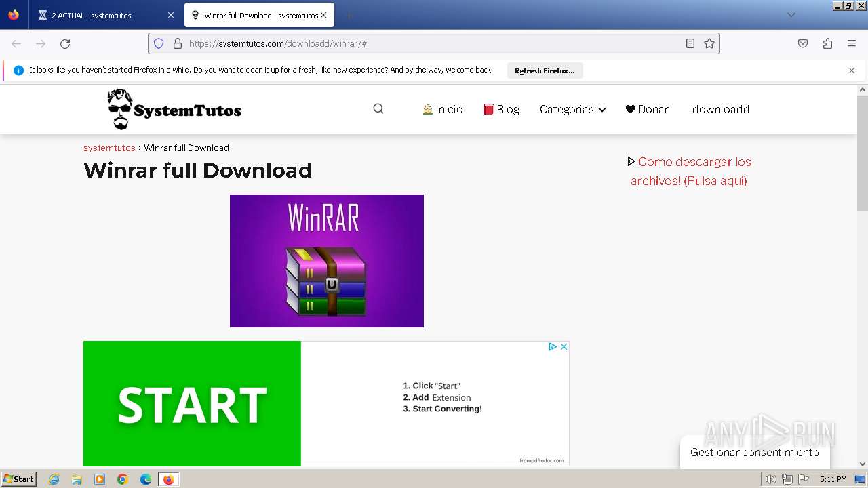868x488 pixels.
Task: Go forward to the next page
Action: pos(41,43)
